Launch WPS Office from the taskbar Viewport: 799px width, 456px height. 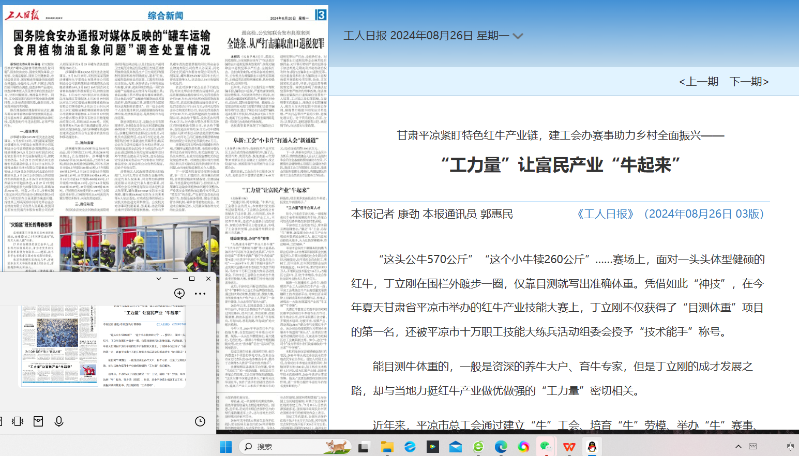[569, 446]
